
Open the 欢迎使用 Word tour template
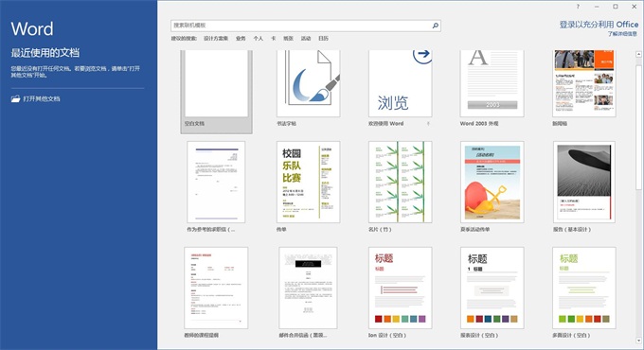tap(400, 83)
